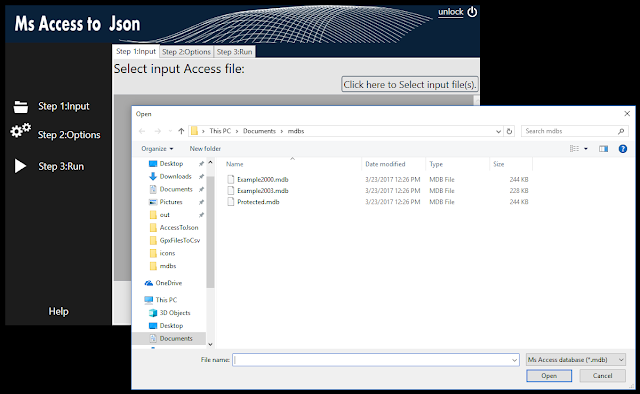Image resolution: width=640 pixels, height=394 pixels.
Task: Open Desktop under This PC
Action: (171, 325)
